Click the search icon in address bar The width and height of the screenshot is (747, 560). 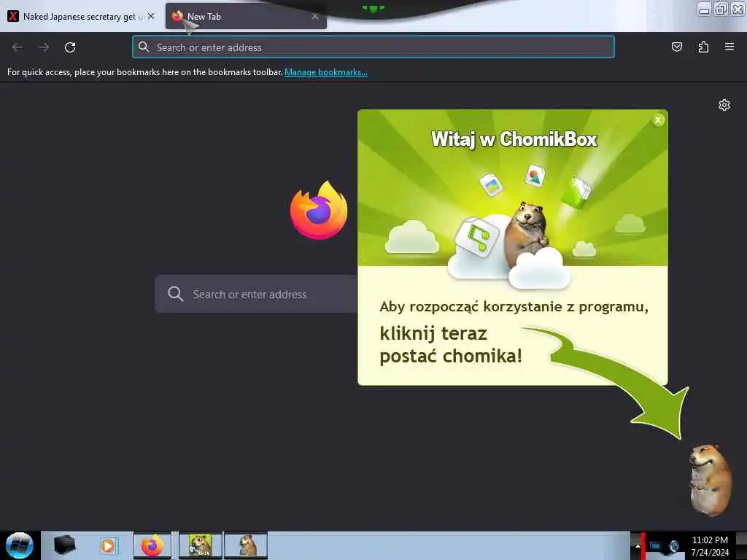pos(144,47)
